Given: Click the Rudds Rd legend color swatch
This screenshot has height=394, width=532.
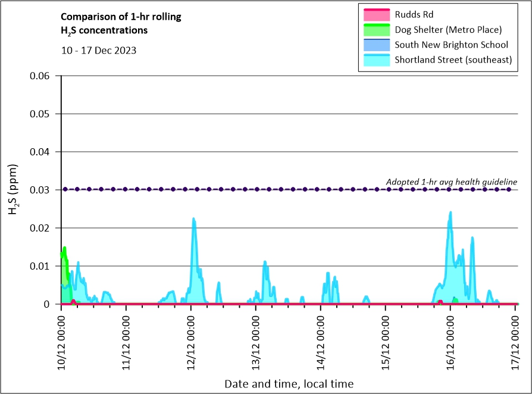Looking at the screenshot, I should (375, 14).
